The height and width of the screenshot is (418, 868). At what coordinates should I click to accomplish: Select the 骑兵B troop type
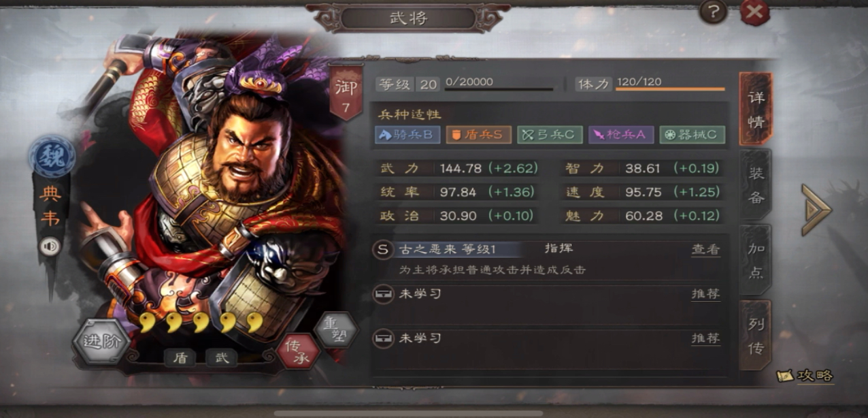click(407, 135)
